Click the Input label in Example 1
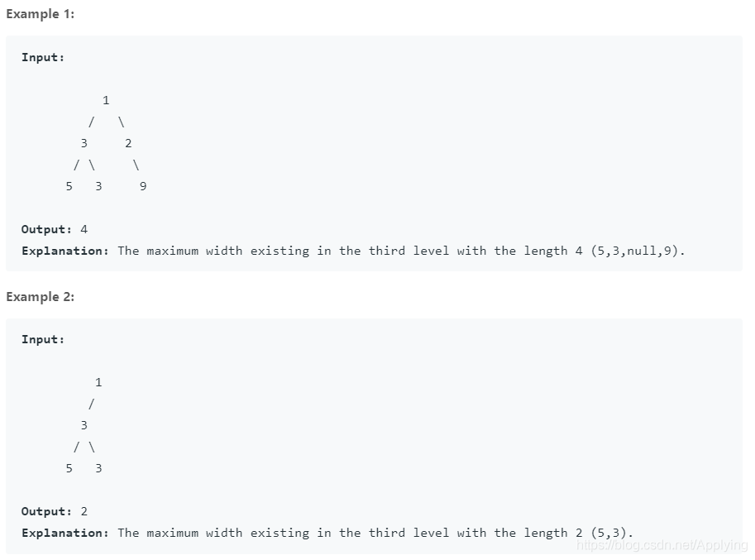The width and height of the screenshot is (755, 560). click(x=43, y=57)
